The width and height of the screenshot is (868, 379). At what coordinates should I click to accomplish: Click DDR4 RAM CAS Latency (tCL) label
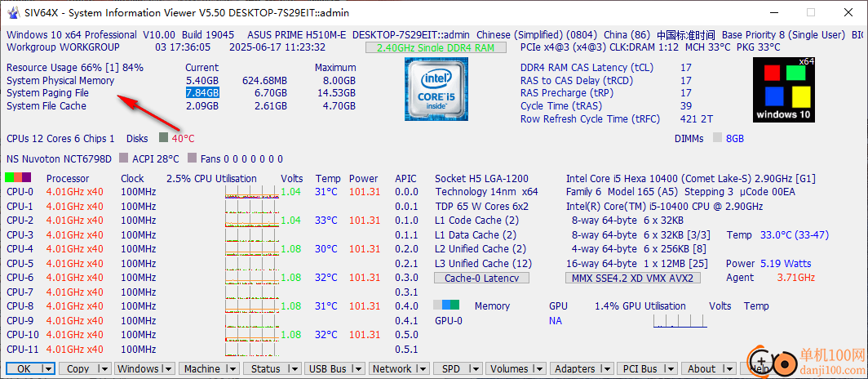(x=587, y=68)
